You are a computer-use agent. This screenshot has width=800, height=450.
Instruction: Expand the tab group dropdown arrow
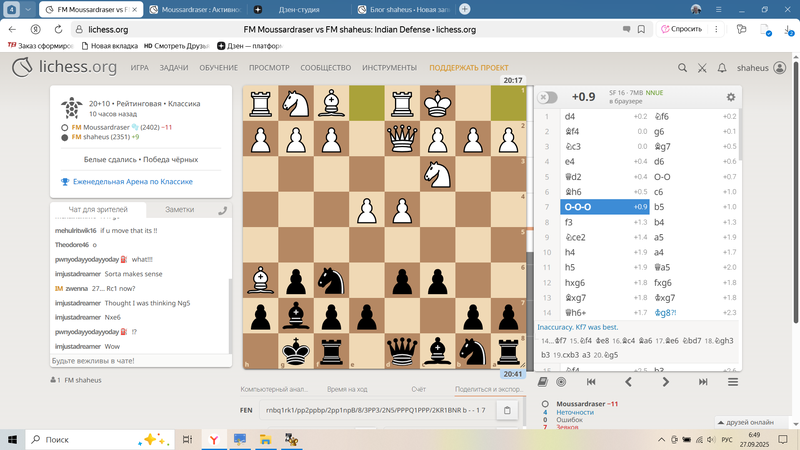(28, 9)
